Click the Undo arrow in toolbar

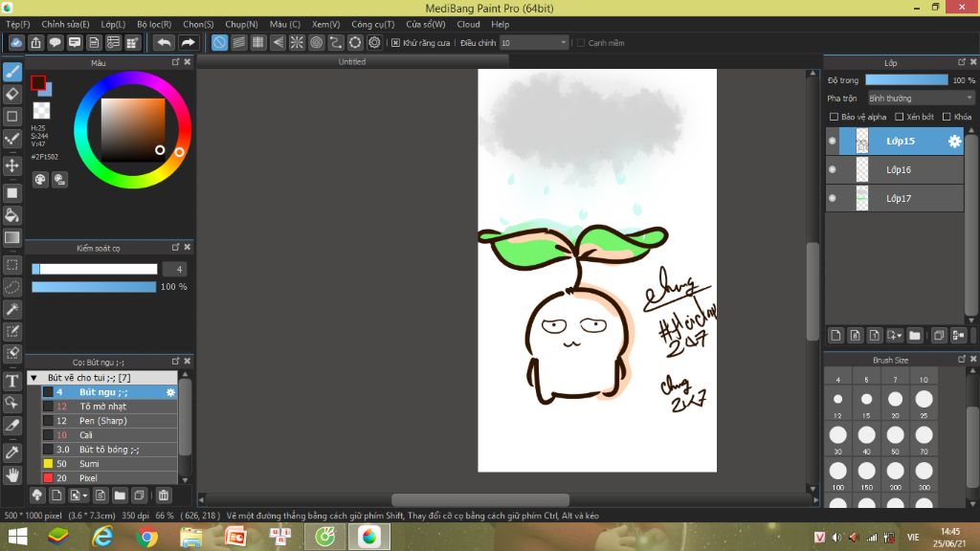[x=164, y=42]
